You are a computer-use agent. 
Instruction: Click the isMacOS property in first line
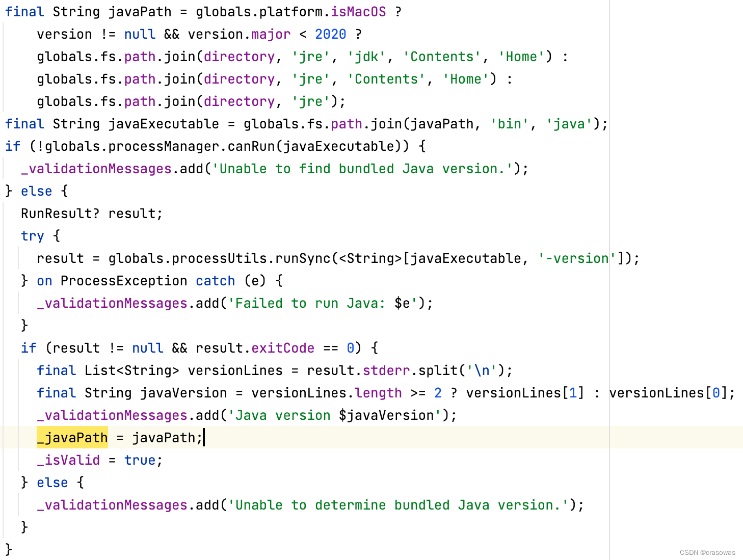tap(358, 12)
